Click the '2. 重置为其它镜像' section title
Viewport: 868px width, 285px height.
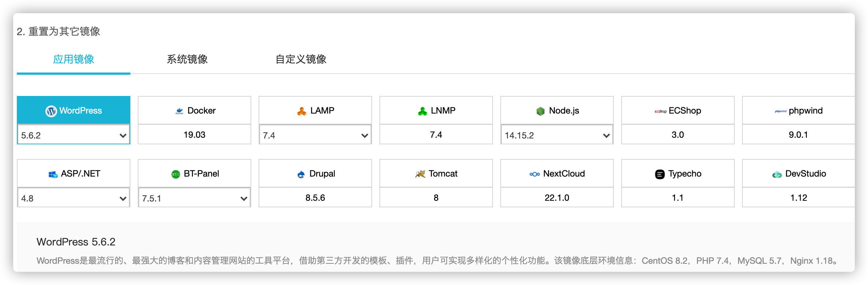point(58,32)
